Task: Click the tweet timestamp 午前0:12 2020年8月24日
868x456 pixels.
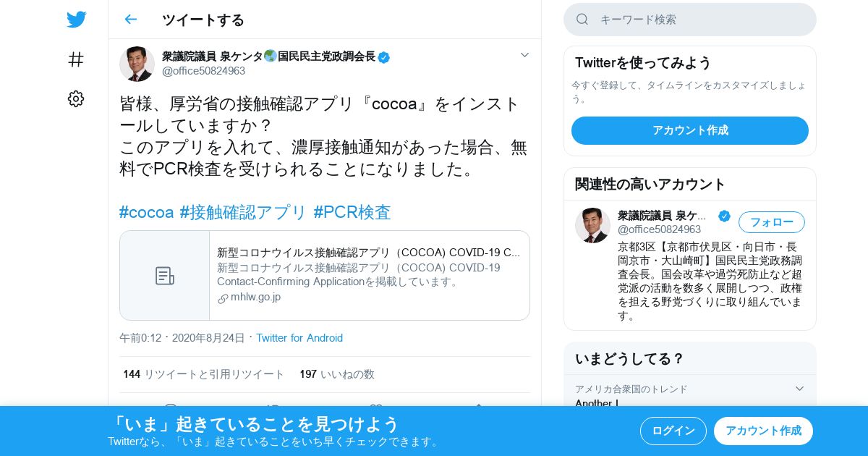Action: tap(182, 338)
